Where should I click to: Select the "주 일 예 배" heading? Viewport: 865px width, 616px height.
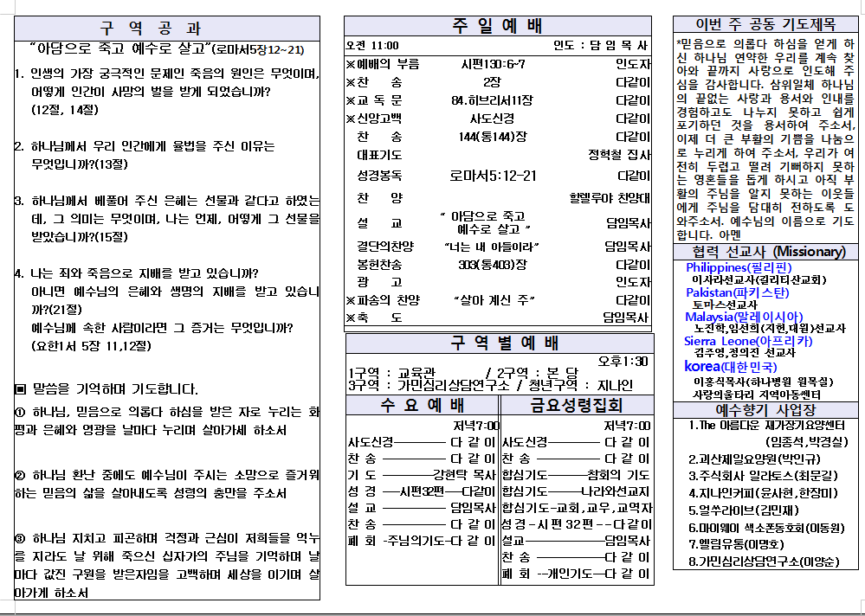pyautogui.click(x=497, y=26)
